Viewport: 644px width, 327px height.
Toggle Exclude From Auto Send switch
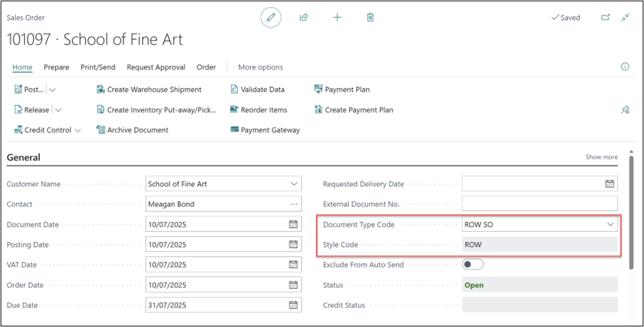tap(473, 265)
